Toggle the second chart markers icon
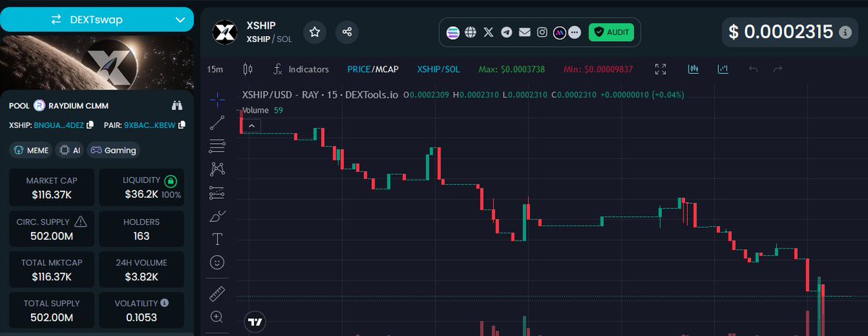Image resolution: width=868 pixels, height=336 pixels. (x=723, y=69)
